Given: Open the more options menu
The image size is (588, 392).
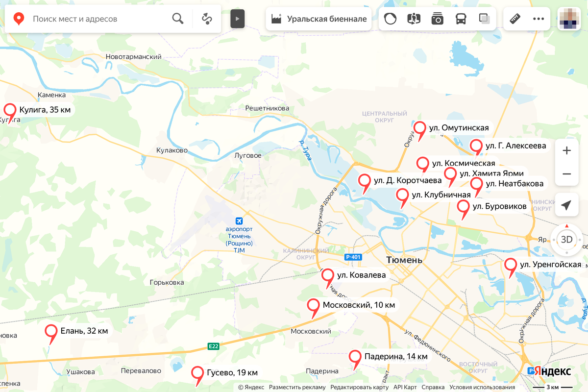Looking at the screenshot, I should coord(539,19).
